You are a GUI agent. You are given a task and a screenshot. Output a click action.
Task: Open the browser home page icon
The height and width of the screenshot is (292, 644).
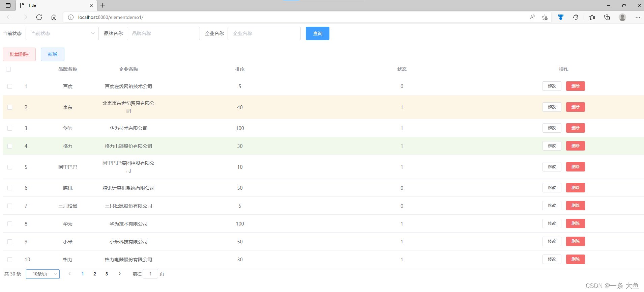coord(54,17)
